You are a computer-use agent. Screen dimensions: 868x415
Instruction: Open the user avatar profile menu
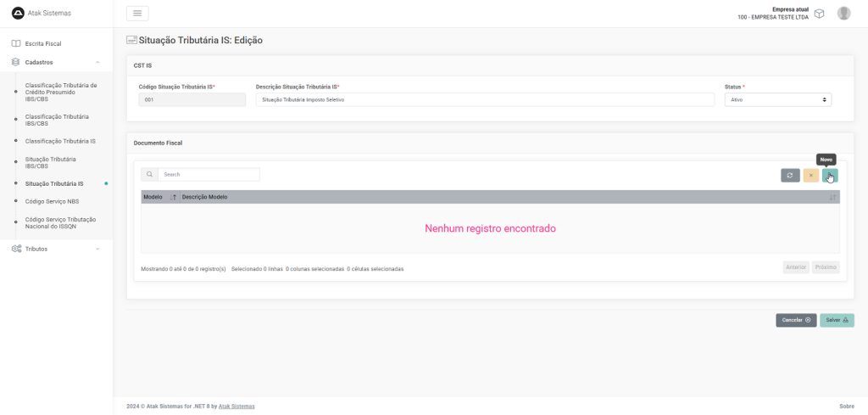coord(843,13)
